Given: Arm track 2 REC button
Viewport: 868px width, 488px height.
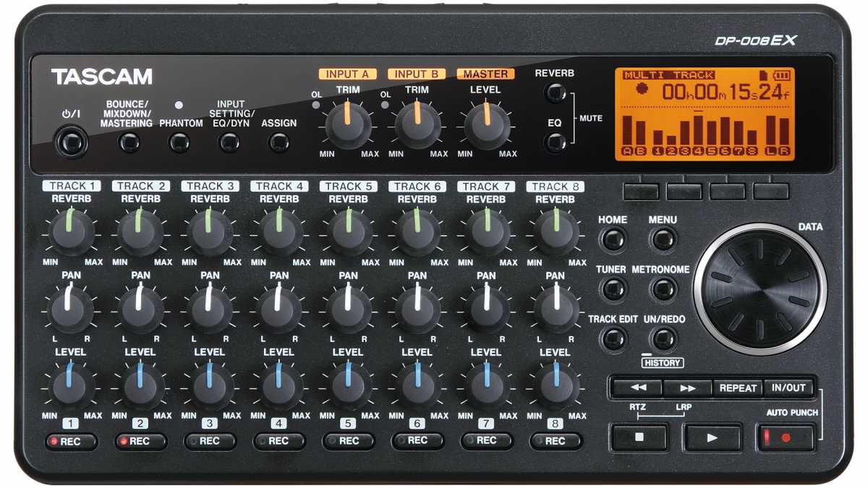Looking at the screenshot, I should pos(140,441).
